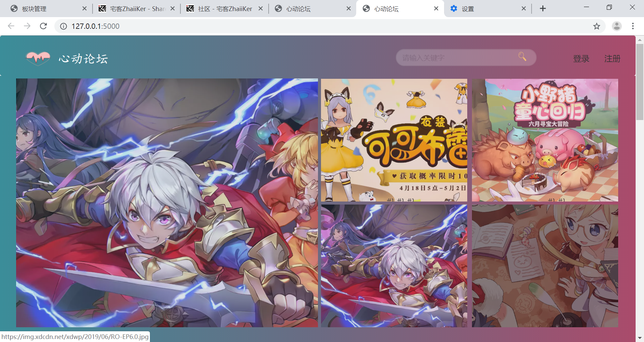Screen dimensions: 644x342
Task: Click the 登录 link
Action: pos(581,59)
